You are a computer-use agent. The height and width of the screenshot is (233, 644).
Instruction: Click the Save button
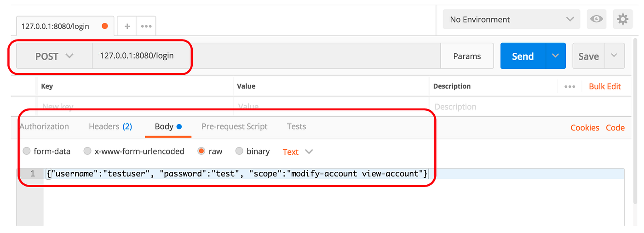pyautogui.click(x=589, y=56)
